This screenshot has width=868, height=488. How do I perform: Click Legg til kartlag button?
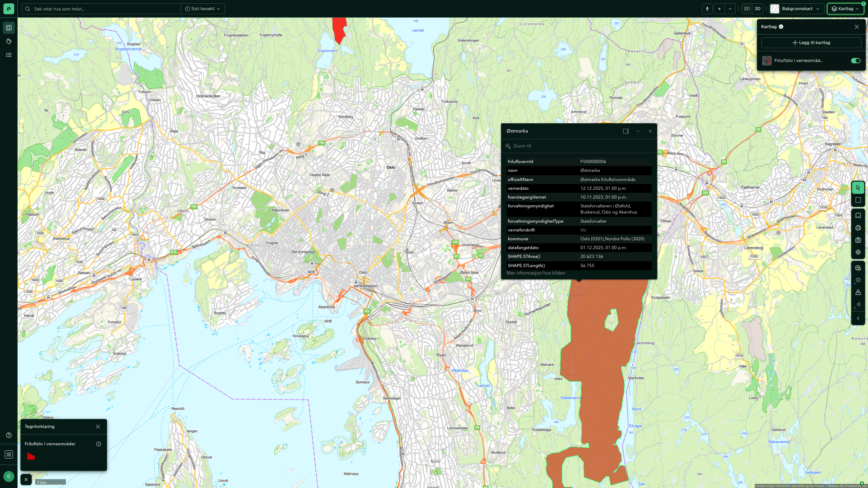pos(811,43)
